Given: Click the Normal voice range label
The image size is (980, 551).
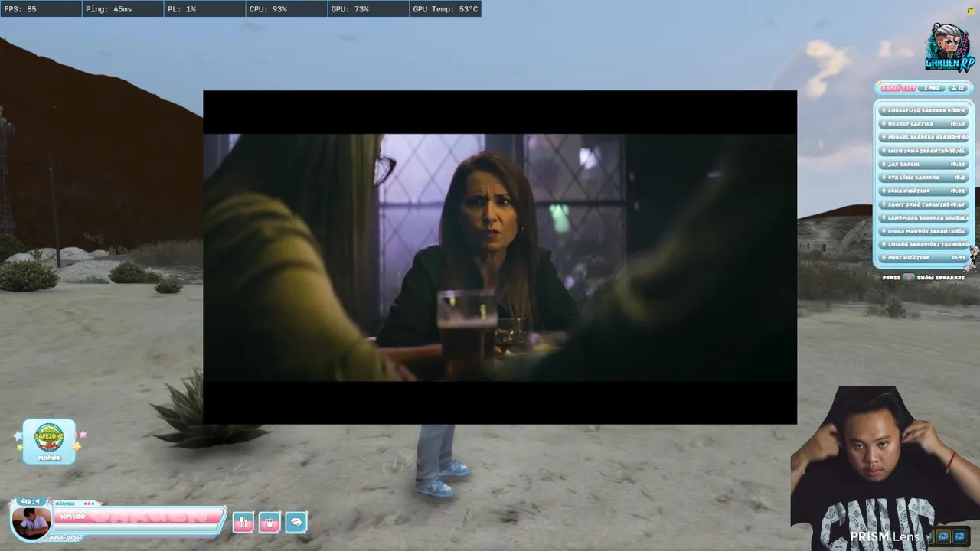Looking at the screenshot, I should point(64,504).
